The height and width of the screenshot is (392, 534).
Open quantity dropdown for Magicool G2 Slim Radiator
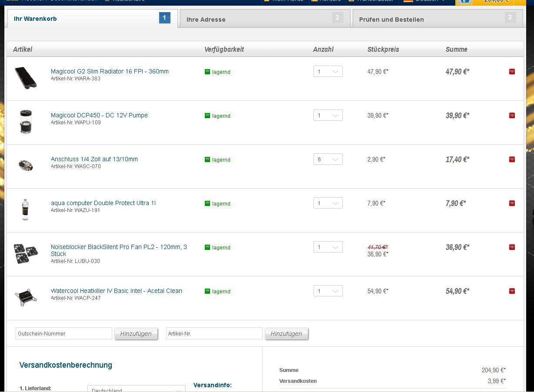(328, 72)
